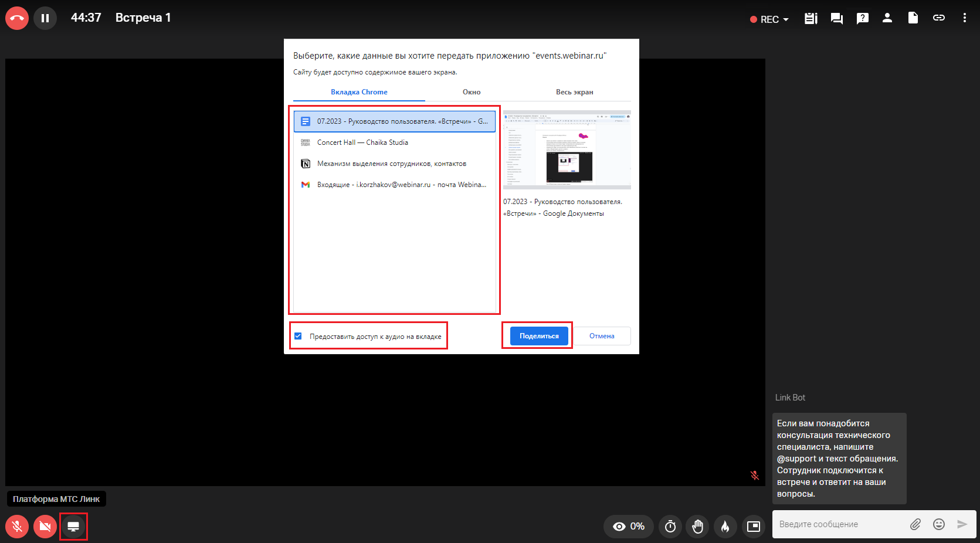Viewport: 980px width, 543px height.
Task: Click the shared tab preview thumbnail
Action: (567, 150)
